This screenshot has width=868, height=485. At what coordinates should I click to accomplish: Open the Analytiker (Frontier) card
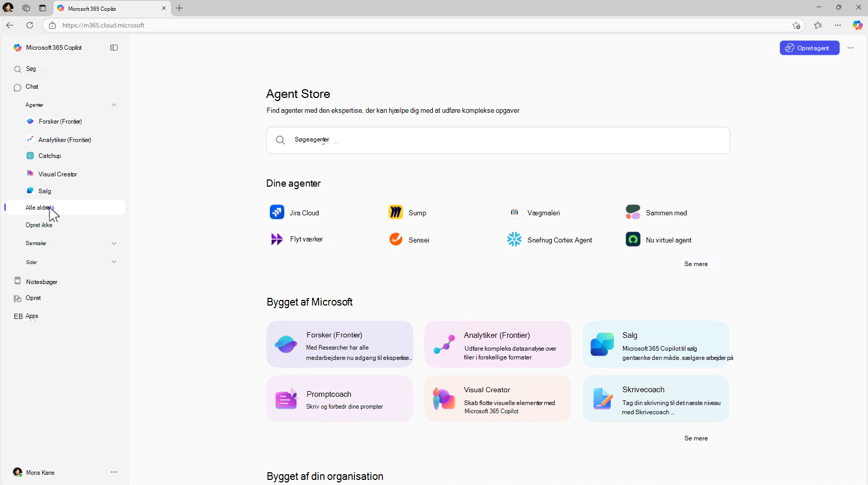(497, 344)
